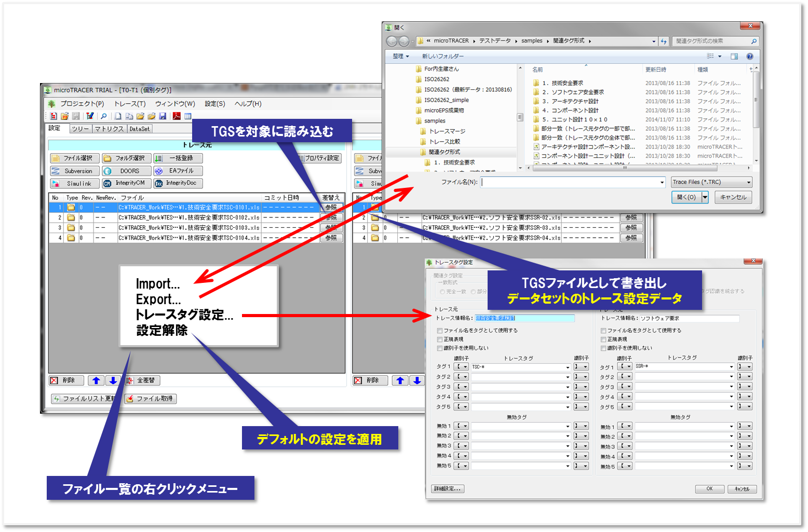Screen dimensions: 808x532
Task: Check ファイル名をタグとして使用する under ソフトウェア要求
Action: coord(603,331)
